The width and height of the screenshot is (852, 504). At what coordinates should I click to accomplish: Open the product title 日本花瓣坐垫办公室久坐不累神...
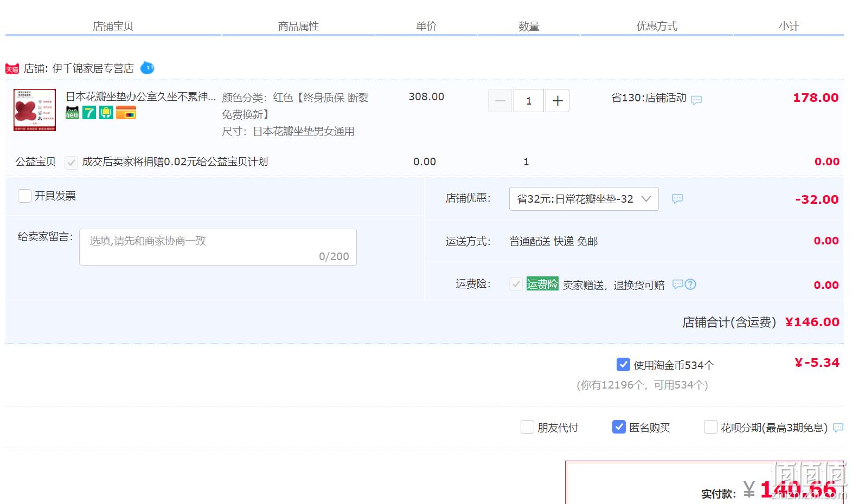[141, 96]
